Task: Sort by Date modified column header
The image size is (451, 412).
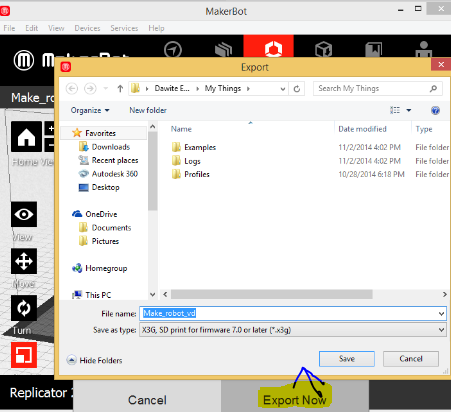Action: (362, 129)
